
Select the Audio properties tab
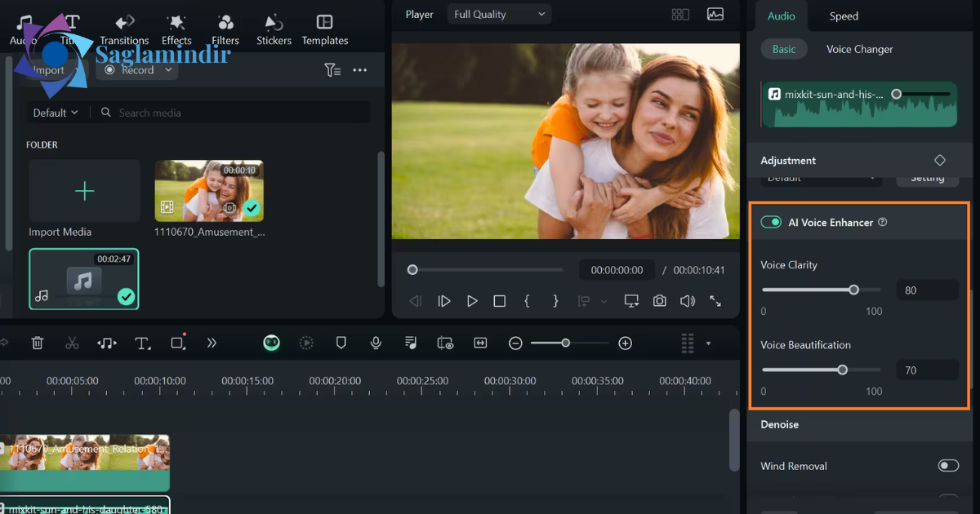point(782,16)
